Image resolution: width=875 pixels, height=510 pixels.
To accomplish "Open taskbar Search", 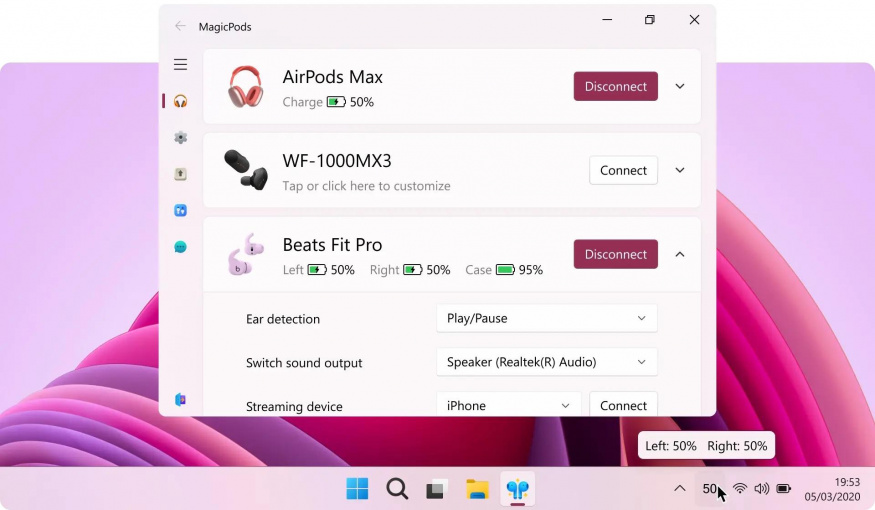I will (x=397, y=489).
